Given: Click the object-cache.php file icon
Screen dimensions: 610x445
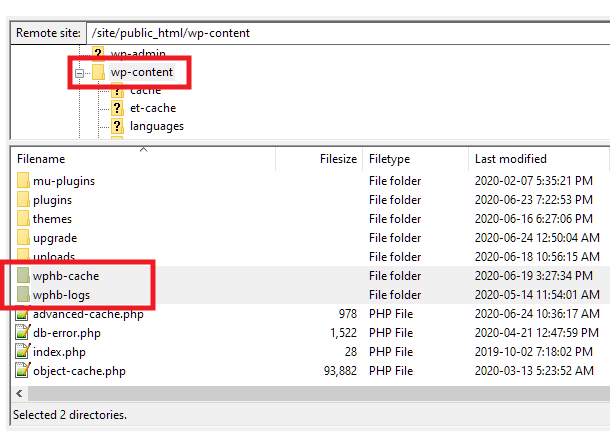Looking at the screenshot, I should coord(23,371).
